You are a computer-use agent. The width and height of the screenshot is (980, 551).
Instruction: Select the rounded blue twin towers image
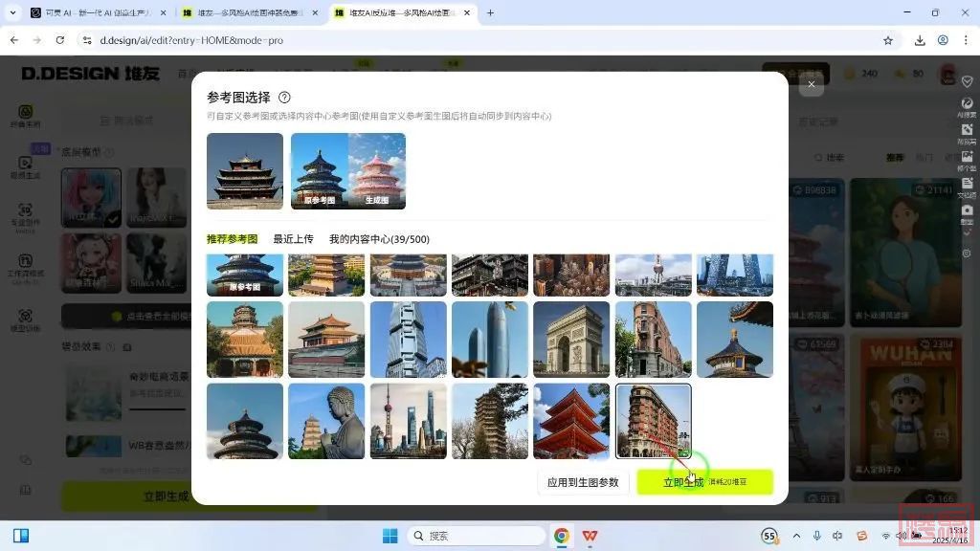tap(490, 340)
